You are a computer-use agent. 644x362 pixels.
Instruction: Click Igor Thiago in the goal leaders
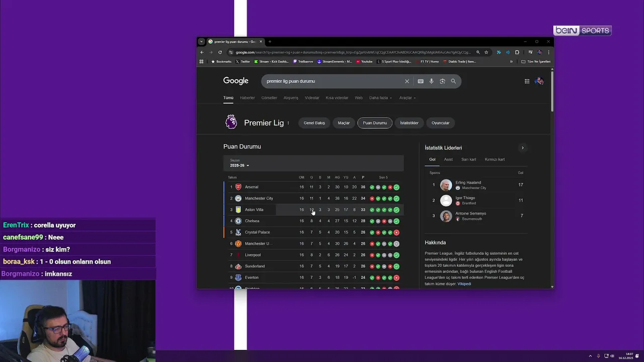click(475, 200)
